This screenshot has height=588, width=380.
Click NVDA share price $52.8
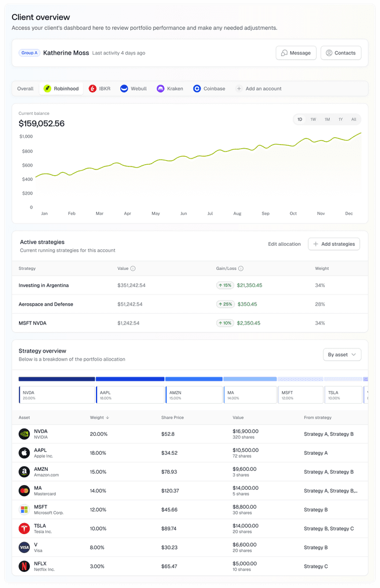tap(168, 434)
